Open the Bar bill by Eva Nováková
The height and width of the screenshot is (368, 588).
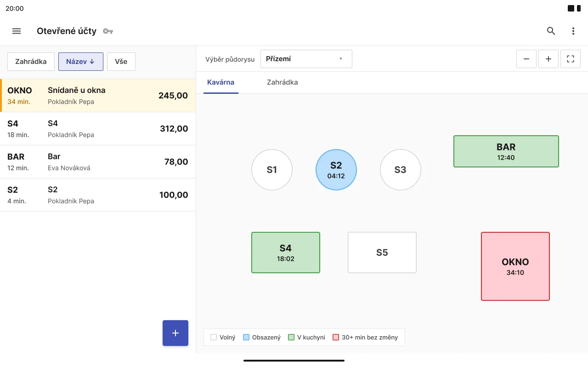[x=98, y=162]
